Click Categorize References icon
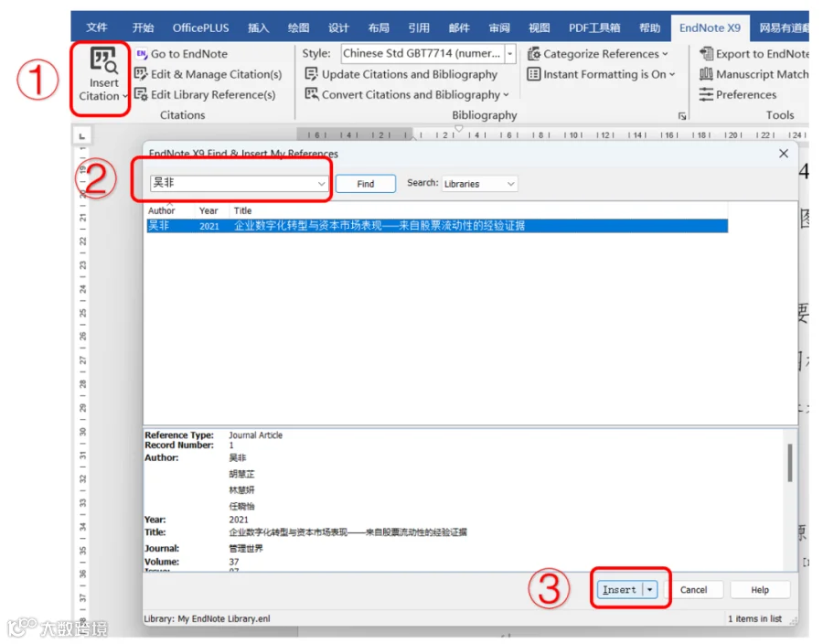823x644 pixels. tap(534, 54)
